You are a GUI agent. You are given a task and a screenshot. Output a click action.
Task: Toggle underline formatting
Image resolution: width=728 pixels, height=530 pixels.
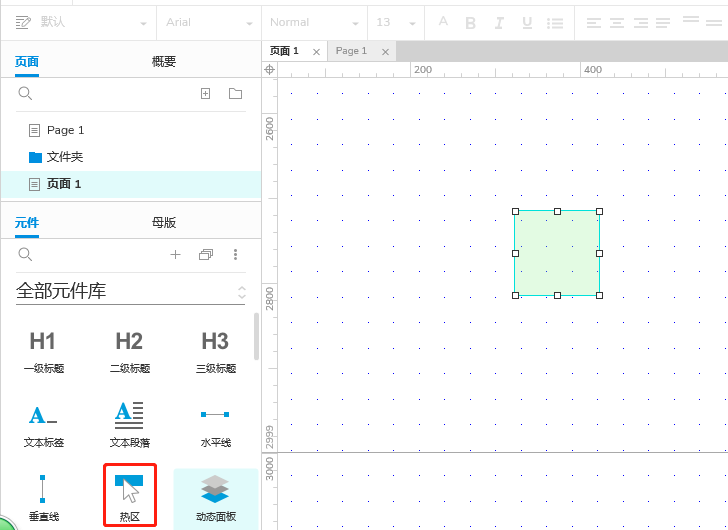[527, 23]
